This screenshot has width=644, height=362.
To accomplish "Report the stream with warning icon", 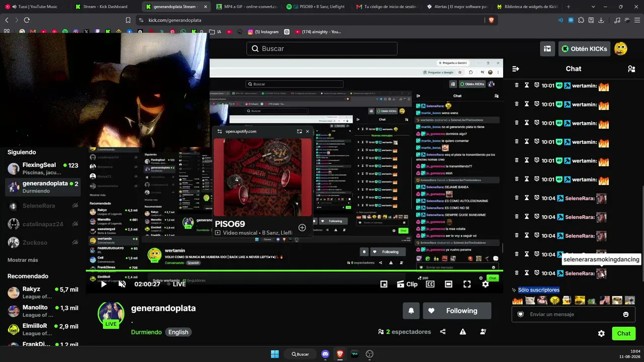I will pos(463,332).
